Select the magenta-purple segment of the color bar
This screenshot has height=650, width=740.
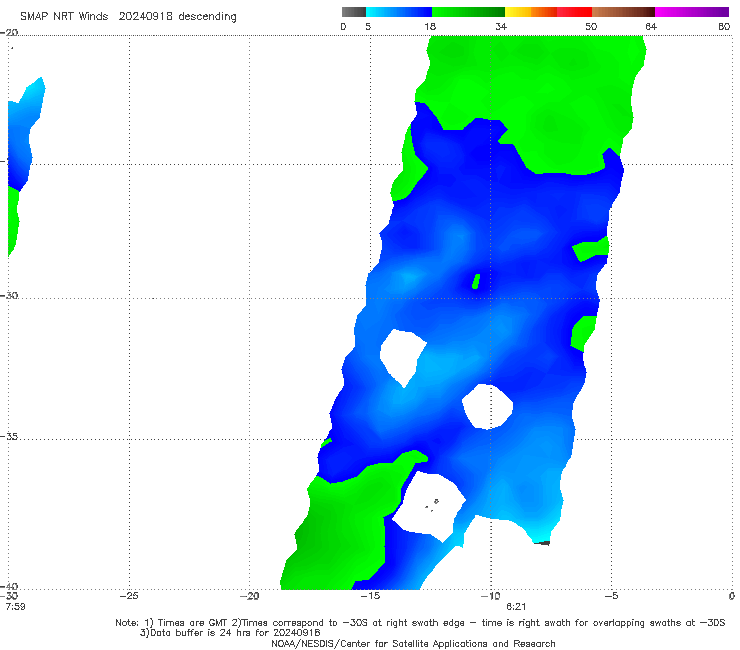[x=692, y=12]
